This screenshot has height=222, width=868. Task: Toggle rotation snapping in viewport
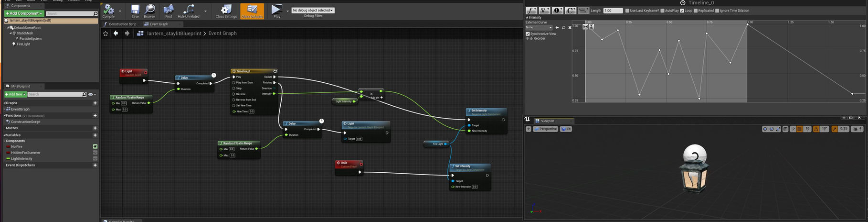[816, 129]
